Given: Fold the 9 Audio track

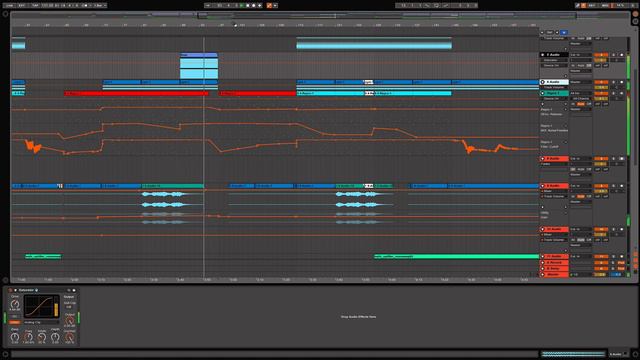Looking at the screenshot, I should point(542,186).
